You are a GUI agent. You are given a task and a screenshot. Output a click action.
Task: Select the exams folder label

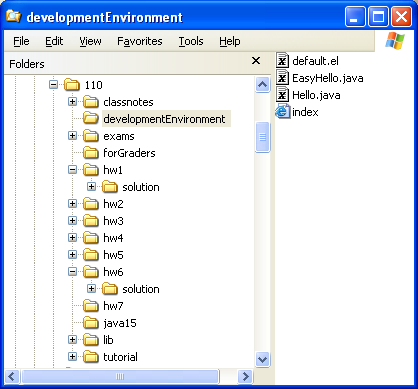pos(119,136)
